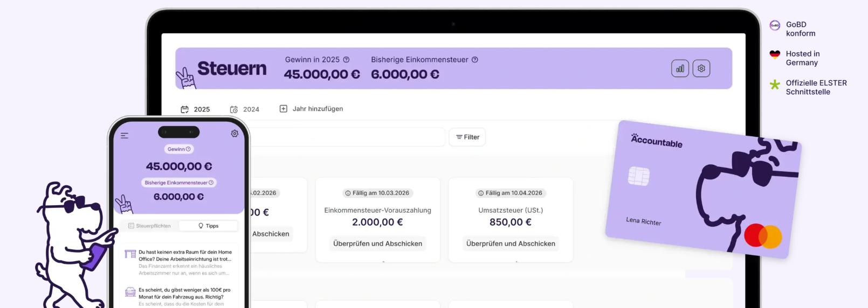Click the Bisherige Einkommensteuer pill on the phone
The width and height of the screenshot is (868, 308).
click(x=179, y=183)
